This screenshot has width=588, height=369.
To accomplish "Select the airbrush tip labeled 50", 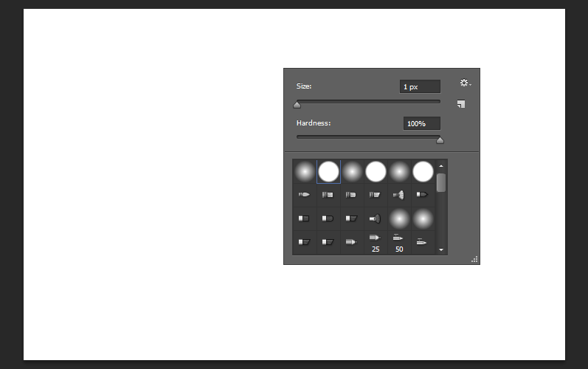I will pos(399,243).
